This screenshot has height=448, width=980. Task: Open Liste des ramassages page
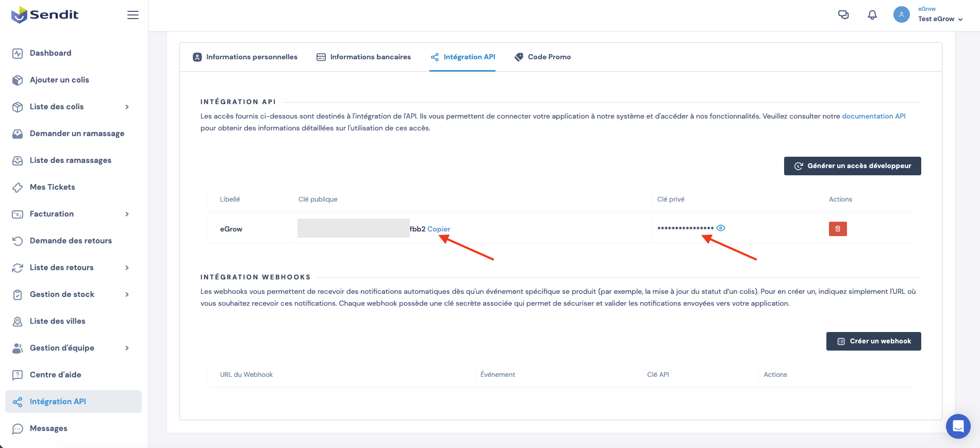[x=71, y=160]
